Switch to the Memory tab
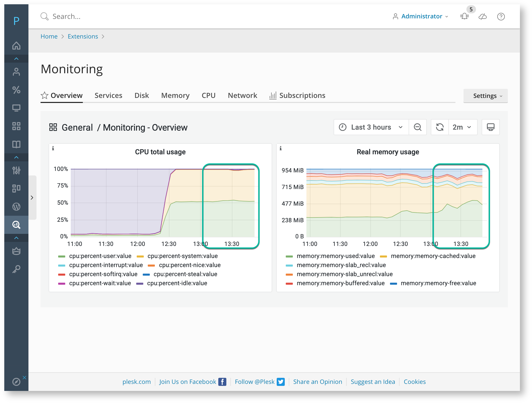 [x=175, y=95]
